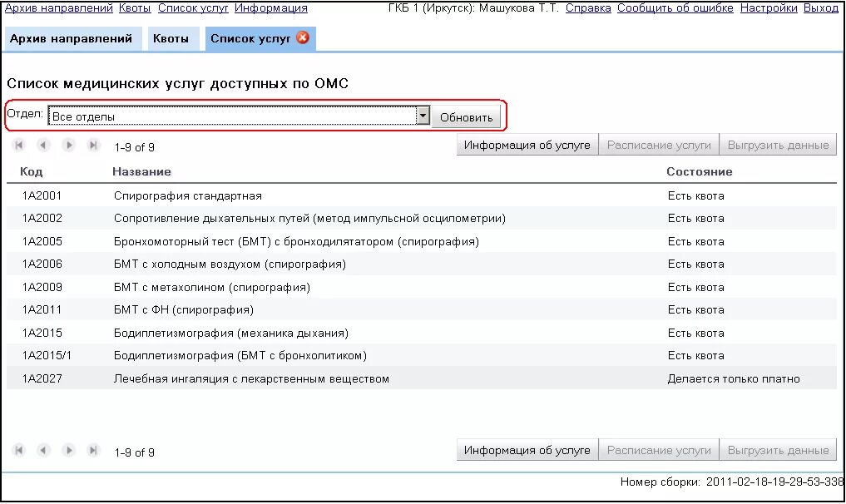Viewport: 846px width, 504px height.
Task: Go to last page in top pager
Action: (x=93, y=146)
